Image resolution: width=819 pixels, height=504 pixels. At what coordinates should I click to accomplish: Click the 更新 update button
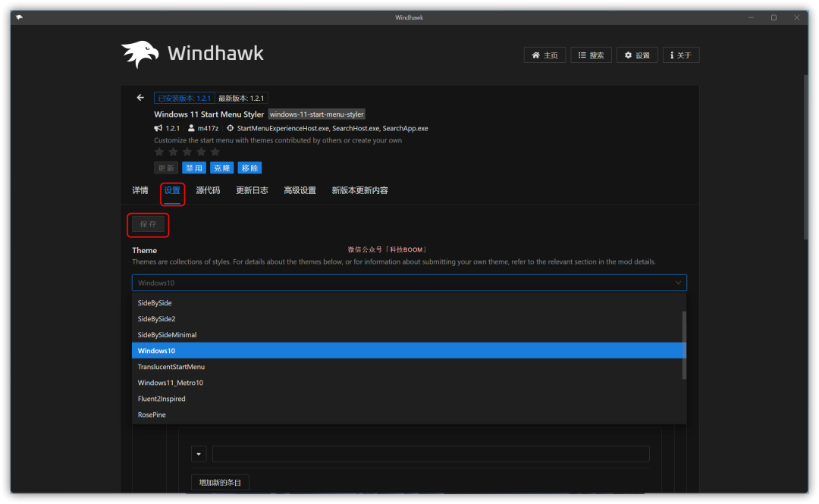(x=166, y=168)
